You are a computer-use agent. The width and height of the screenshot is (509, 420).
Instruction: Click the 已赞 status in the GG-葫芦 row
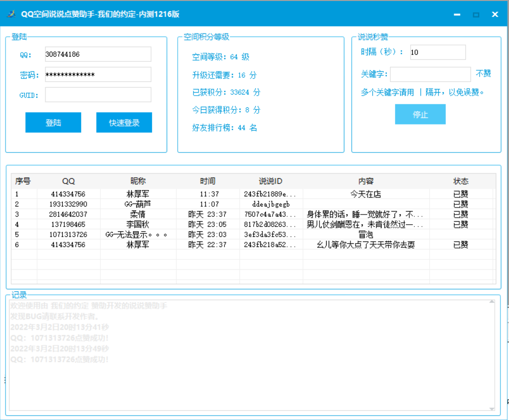[460, 204]
